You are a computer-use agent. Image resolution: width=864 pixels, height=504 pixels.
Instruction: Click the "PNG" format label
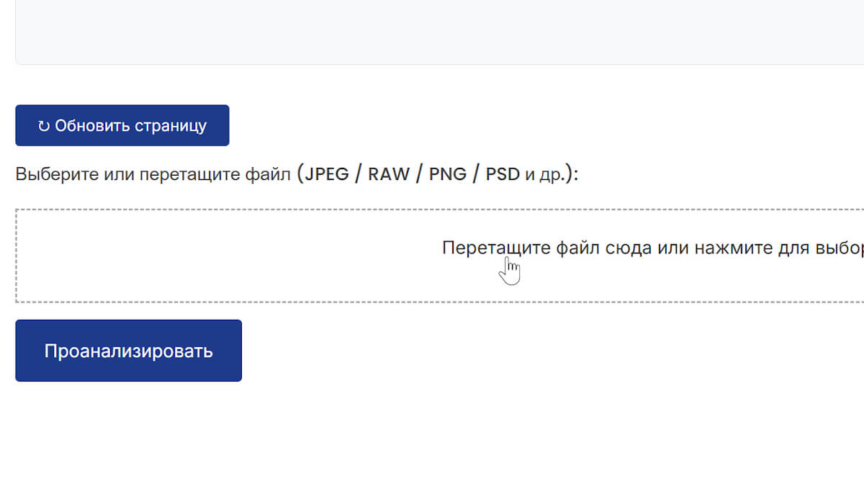click(448, 174)
